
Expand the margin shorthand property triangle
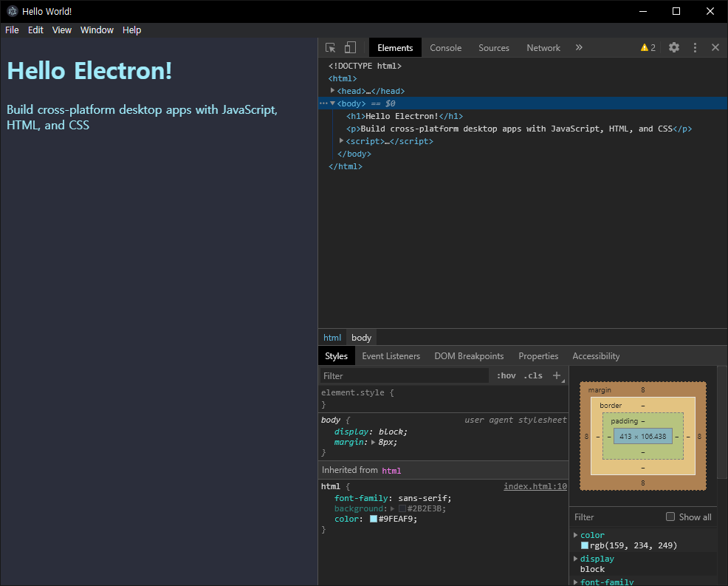[x=374, y=443]
